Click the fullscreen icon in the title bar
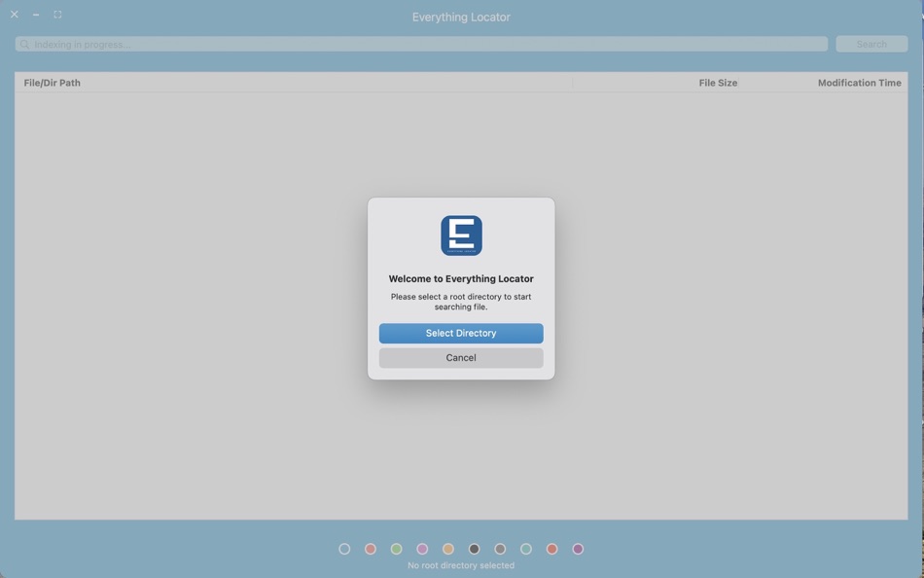 (x=57, y=15)
